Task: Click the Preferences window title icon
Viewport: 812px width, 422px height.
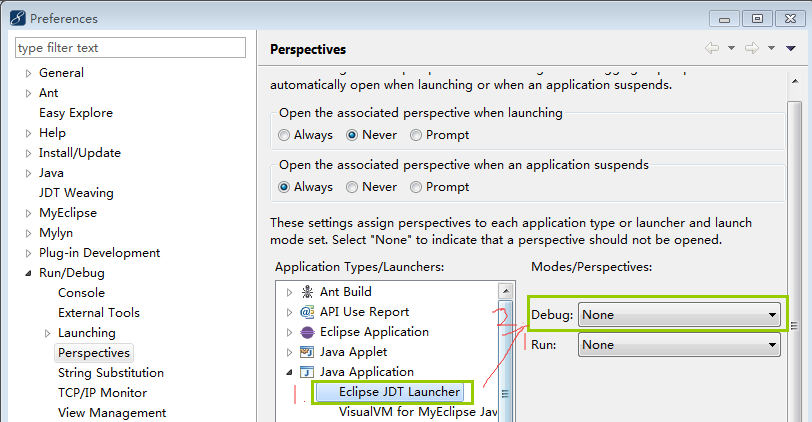Action: [x=17, y=18]
